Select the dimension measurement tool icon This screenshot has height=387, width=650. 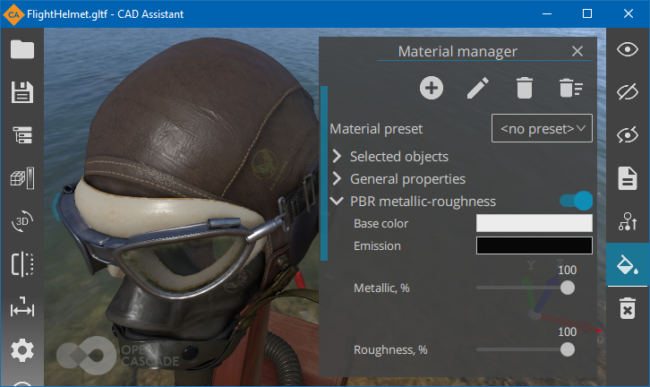pos(22,307)
